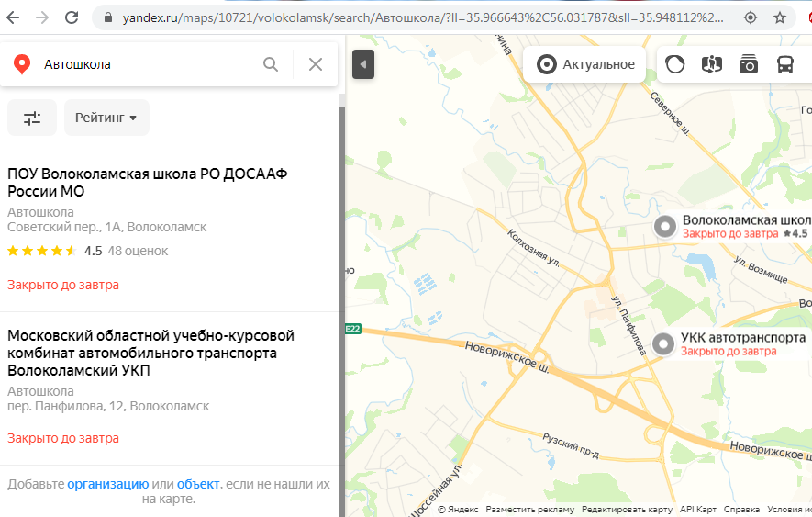Viewport: 812px width, 517px height.
Task: Collapse the side panel with the arrow button
Action: tap(363, 64)
